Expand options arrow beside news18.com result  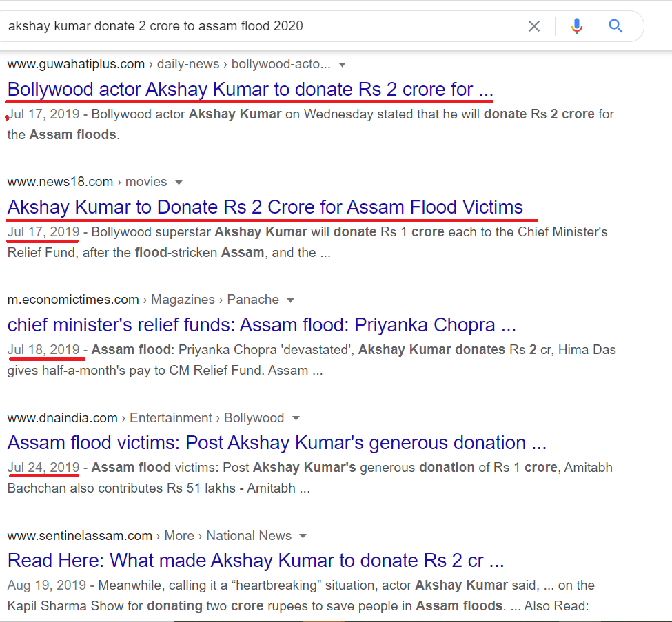click(x=179, y=183)
